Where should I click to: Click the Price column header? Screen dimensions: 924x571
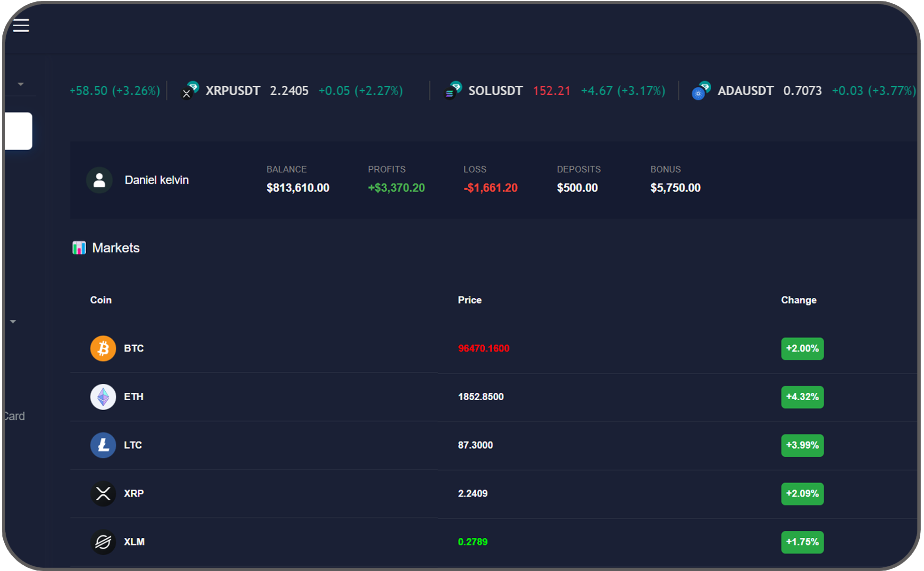(x=470, y=300)
